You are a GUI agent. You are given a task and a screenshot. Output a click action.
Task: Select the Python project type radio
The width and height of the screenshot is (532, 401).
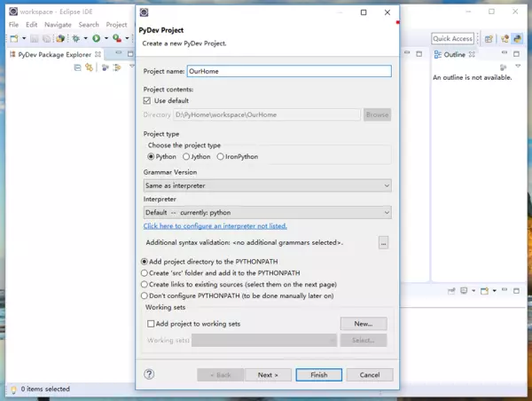152,156
